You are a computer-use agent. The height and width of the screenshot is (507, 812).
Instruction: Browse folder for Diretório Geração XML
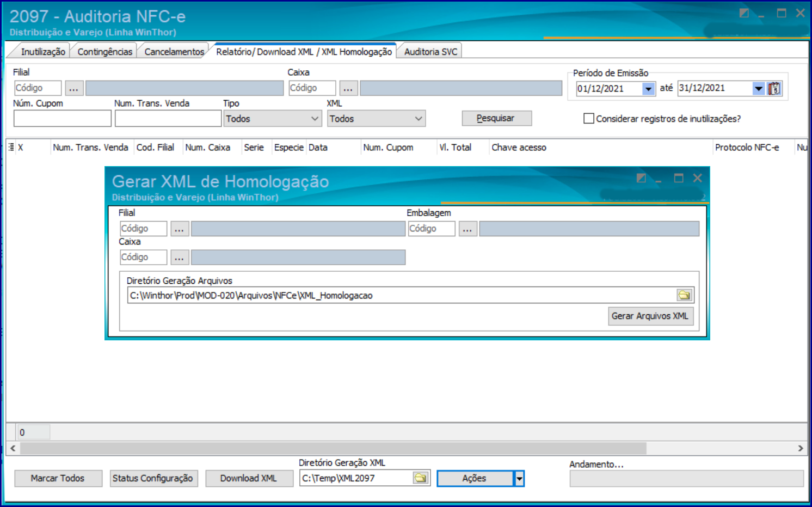coord(421,478)
